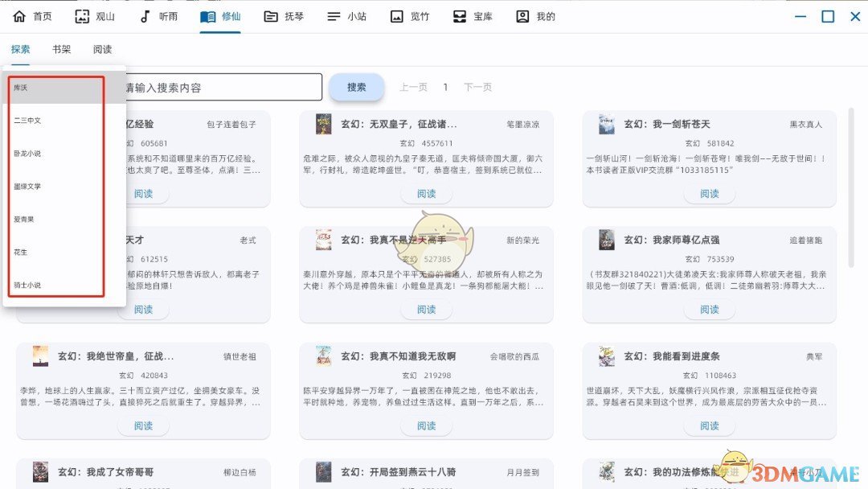Click the 搜索 search button
Screen dimensions: 868x489
tap(356, 87)
